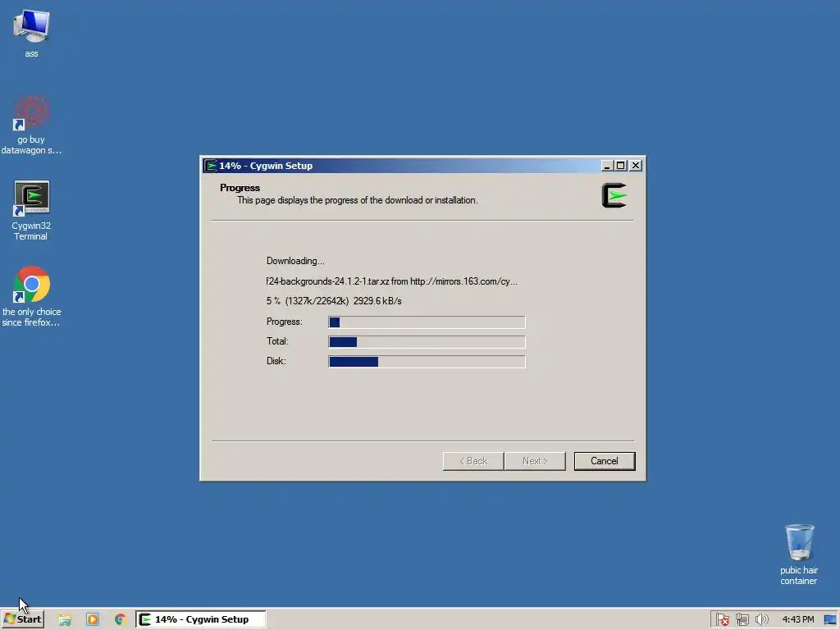
Task: Select the 'go buy datawagon' desktop shortcut
Action: (31, 125)
